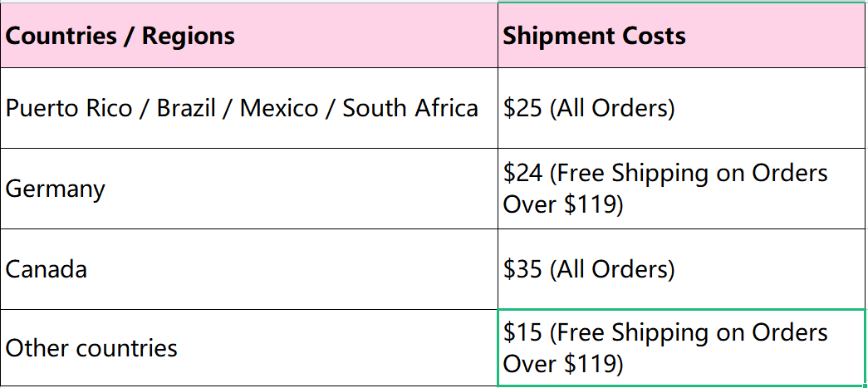The height and width of the screenshot is (388, 868).
Task: Select Germany's $24 shipping cost cell
Action: click(x=683, y=189)
